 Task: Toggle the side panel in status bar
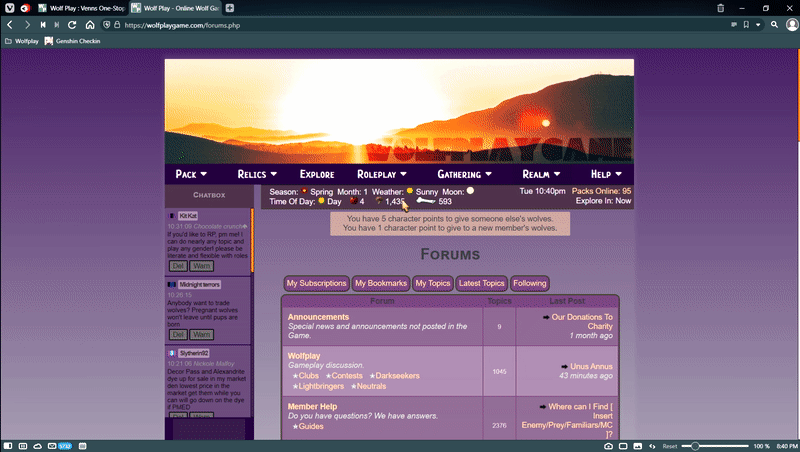8,446
